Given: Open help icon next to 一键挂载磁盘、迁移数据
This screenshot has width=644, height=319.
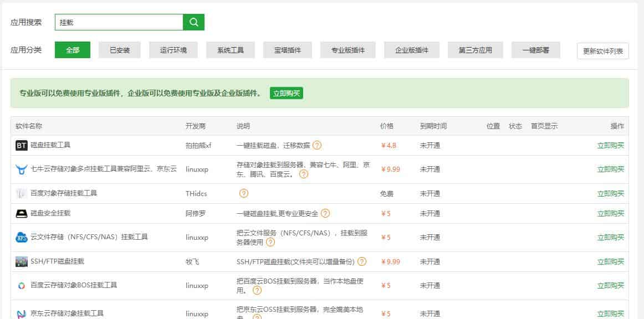Looking at the screenshot, I should click(317, 146).
